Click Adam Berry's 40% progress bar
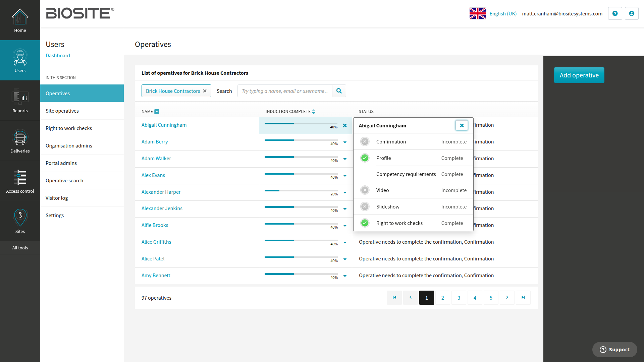Viewport: 644px width, 362px height. 301,140
